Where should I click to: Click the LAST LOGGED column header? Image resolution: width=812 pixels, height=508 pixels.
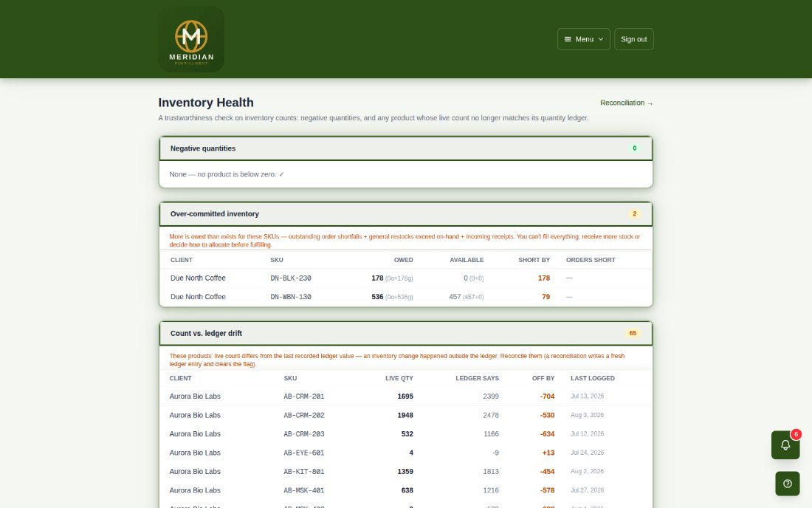593,379
